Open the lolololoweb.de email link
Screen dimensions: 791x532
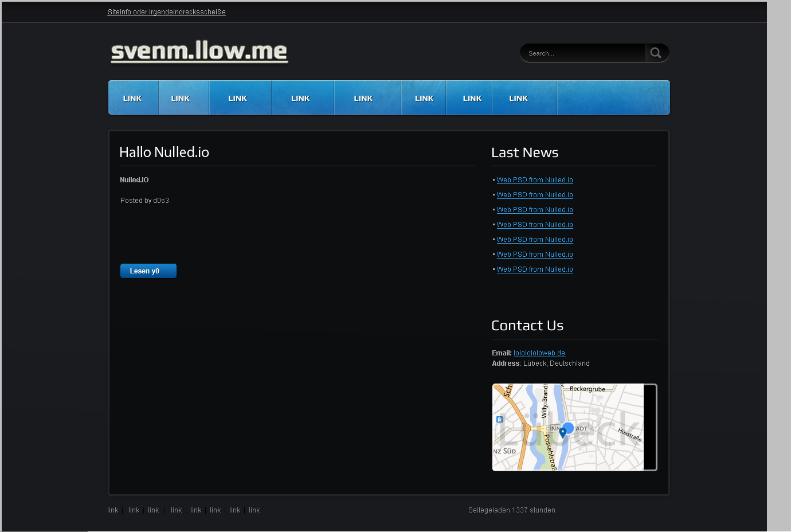[539, 353]
